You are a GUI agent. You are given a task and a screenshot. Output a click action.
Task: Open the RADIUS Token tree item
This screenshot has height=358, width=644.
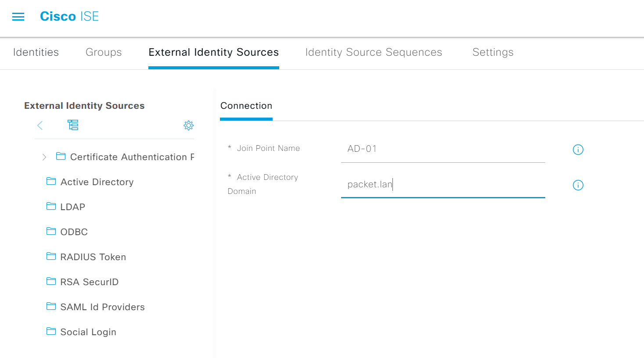pyautogui.click(x=93, y=257)
